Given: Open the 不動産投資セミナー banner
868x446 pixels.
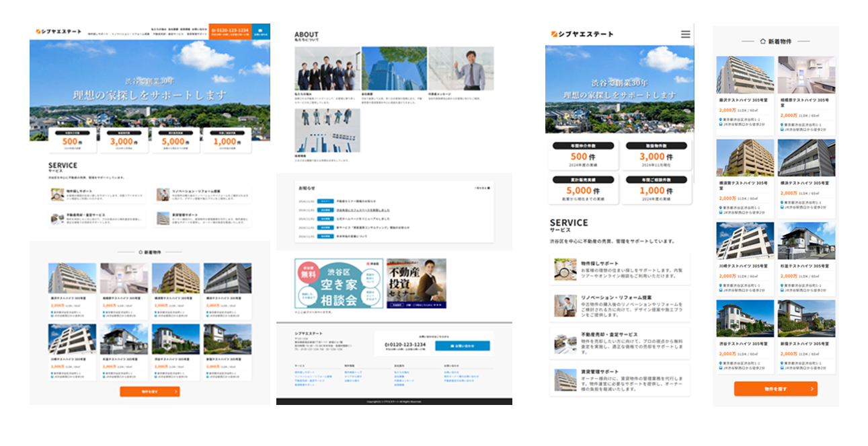Looking at the screenshot, I should click(416, 283).
